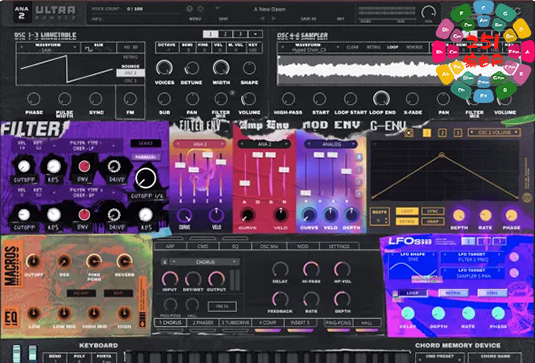Viewport: 535px width, 363px height.
Task: Click the OSC Phase knob
Action: [33, 99]
